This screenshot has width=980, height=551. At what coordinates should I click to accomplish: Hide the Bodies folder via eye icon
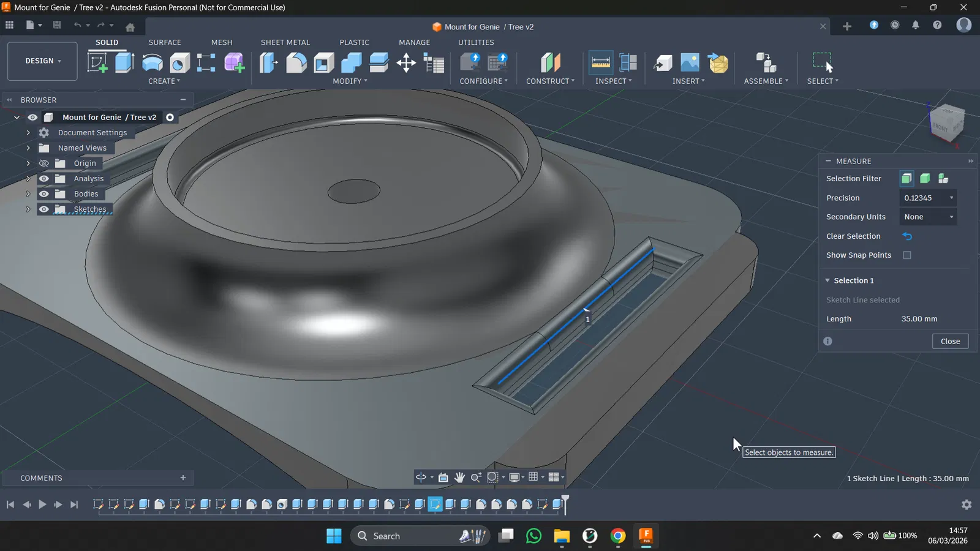[x=44, y=194]
